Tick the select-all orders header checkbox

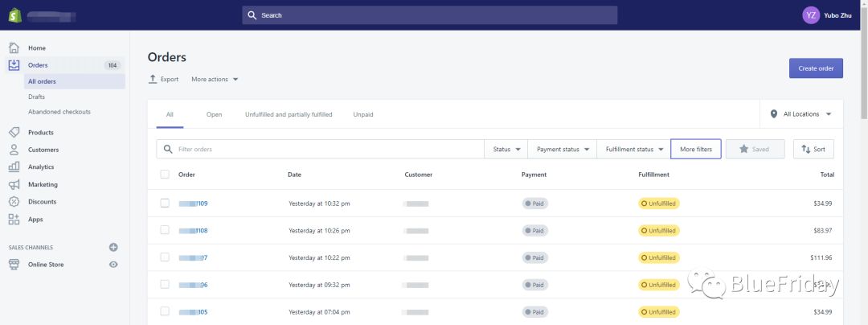pos(165,175)
